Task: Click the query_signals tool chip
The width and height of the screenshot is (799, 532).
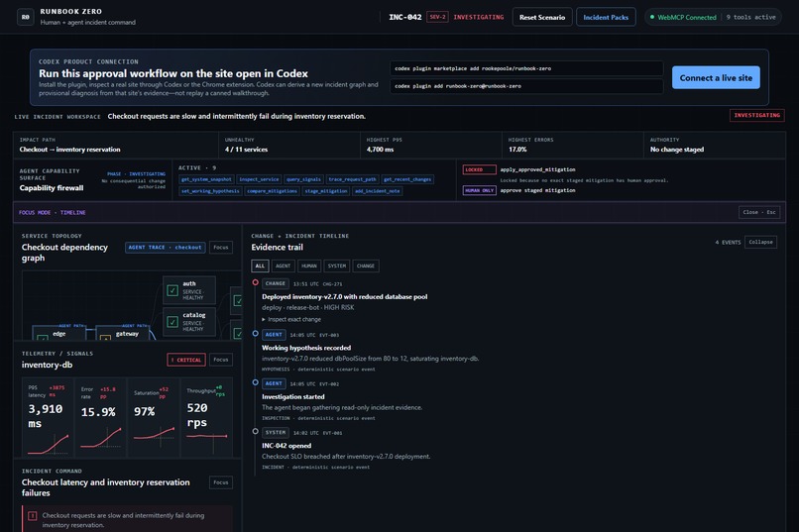Action: coord(303,179)
